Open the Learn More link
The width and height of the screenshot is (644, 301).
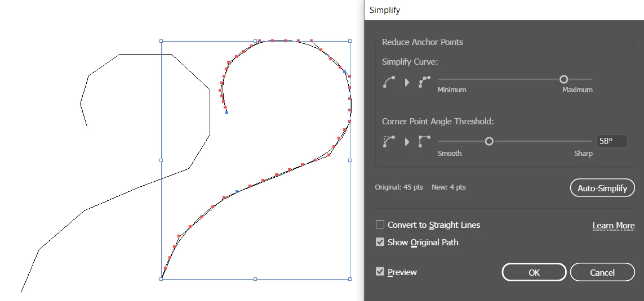(613, 226)
